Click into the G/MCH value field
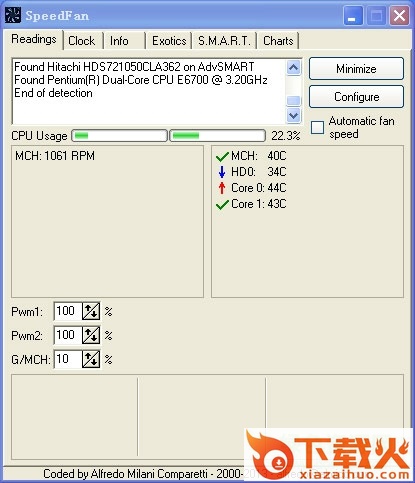This screenshot has width=415, height=483. coord(68,359)
